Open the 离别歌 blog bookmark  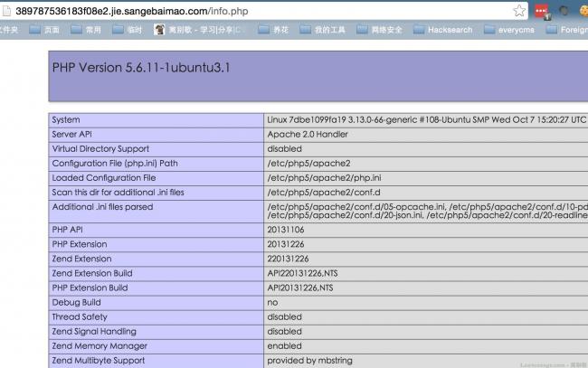pos(199,30)
